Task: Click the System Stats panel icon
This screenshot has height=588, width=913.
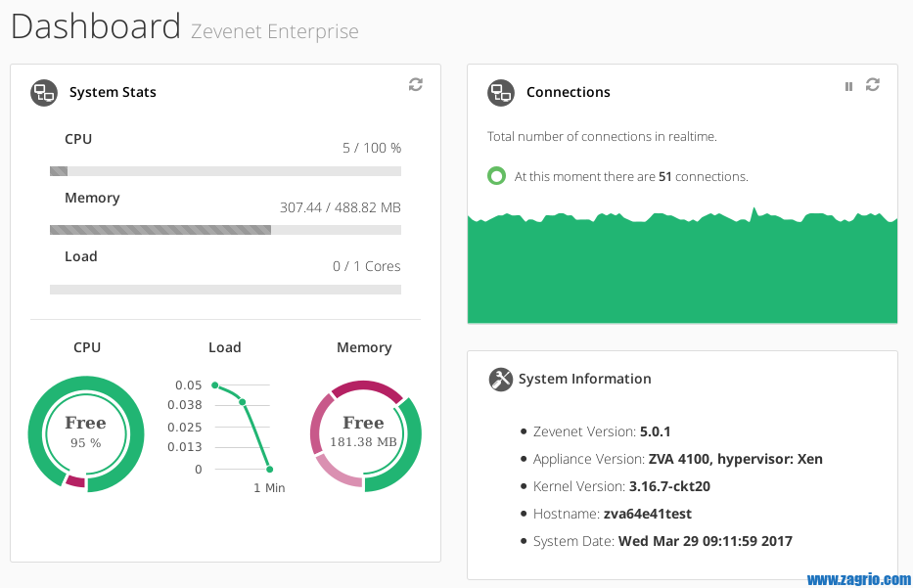Action: click(x=43, y=91)
